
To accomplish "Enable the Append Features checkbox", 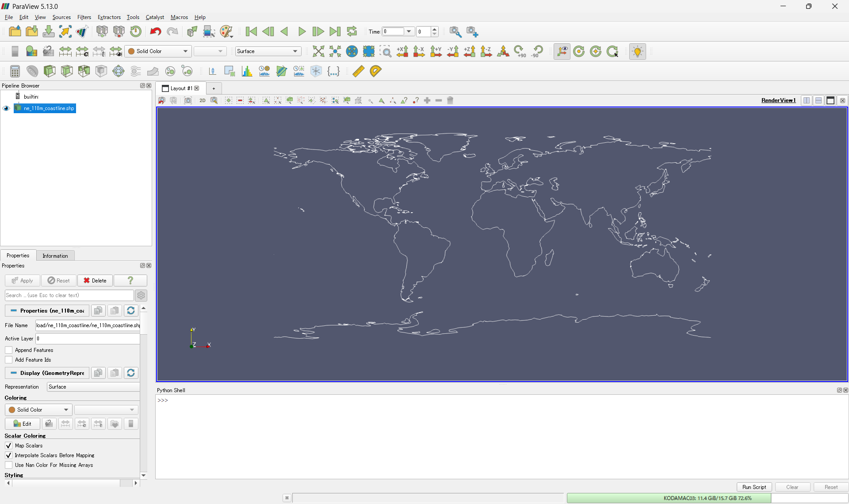I will (9, 350).
